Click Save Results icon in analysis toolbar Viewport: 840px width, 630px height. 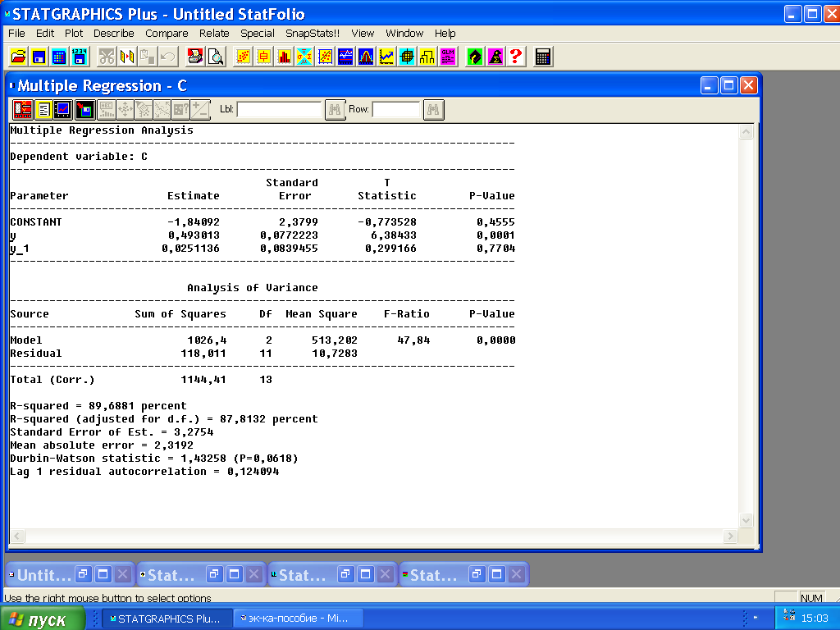pos(84,109)
